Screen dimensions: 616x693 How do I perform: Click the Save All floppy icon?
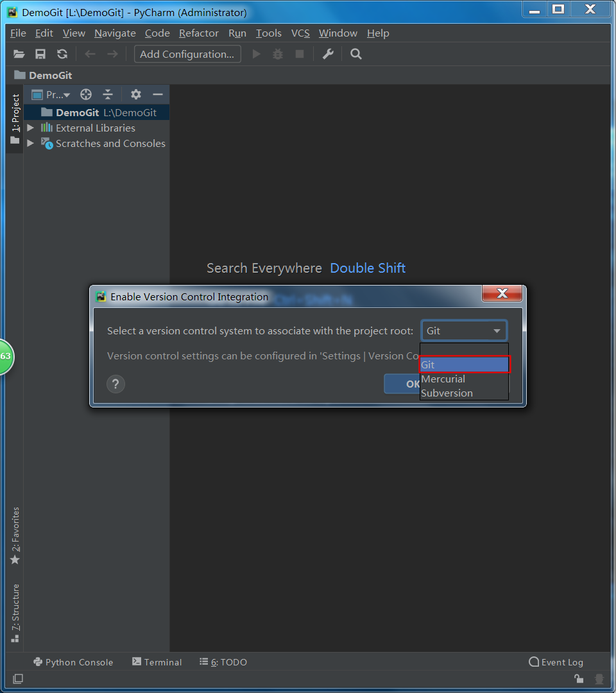point(40,54)
